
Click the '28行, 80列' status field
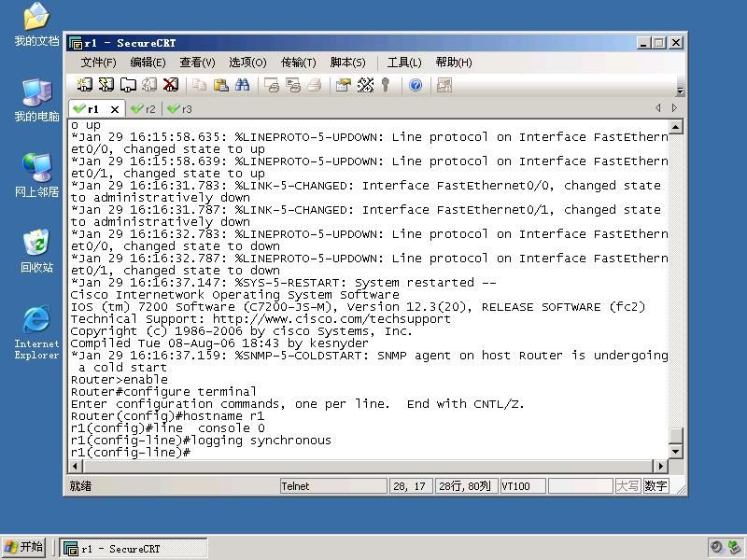[466, 486]
